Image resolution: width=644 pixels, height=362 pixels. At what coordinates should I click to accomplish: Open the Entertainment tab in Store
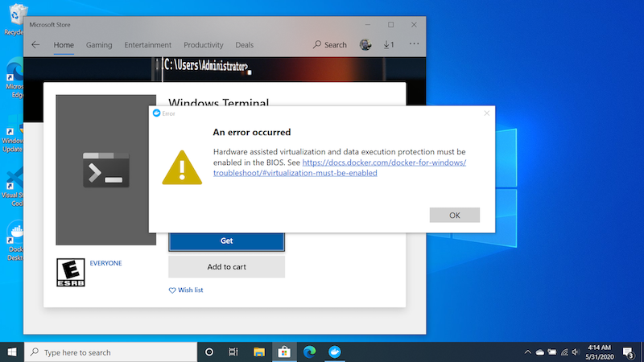pyautogui.click(x=148, y=45)
